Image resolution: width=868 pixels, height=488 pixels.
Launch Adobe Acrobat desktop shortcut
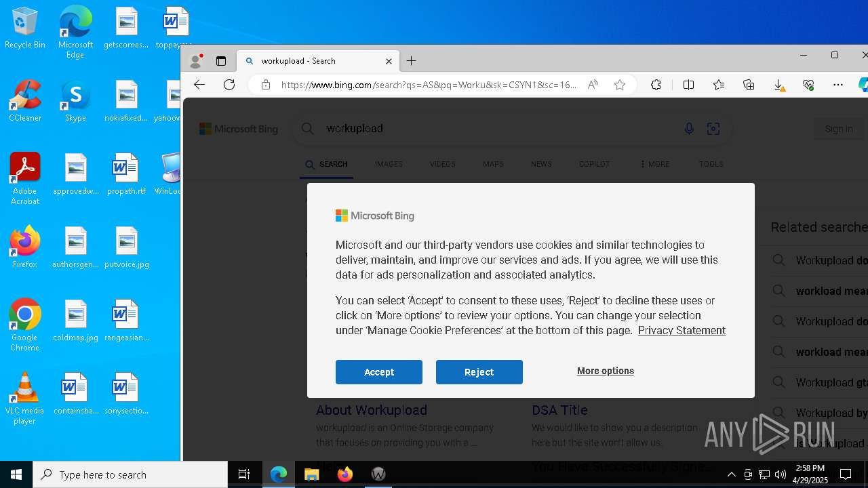[25, 179]
